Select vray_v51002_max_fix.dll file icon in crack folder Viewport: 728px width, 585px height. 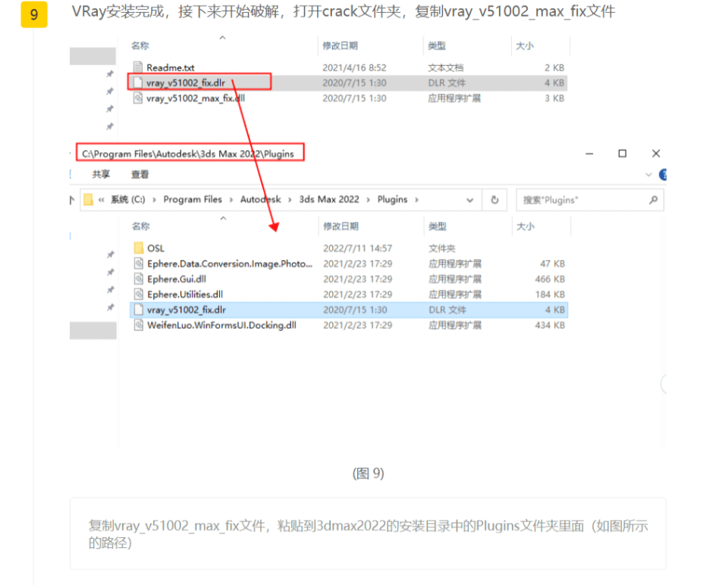point(138,98)
